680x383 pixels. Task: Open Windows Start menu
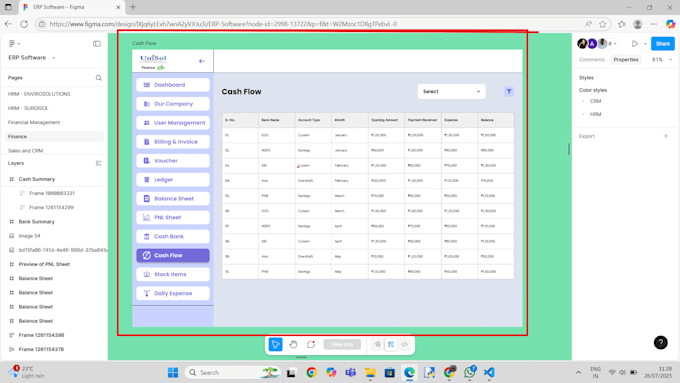[173, 373]
